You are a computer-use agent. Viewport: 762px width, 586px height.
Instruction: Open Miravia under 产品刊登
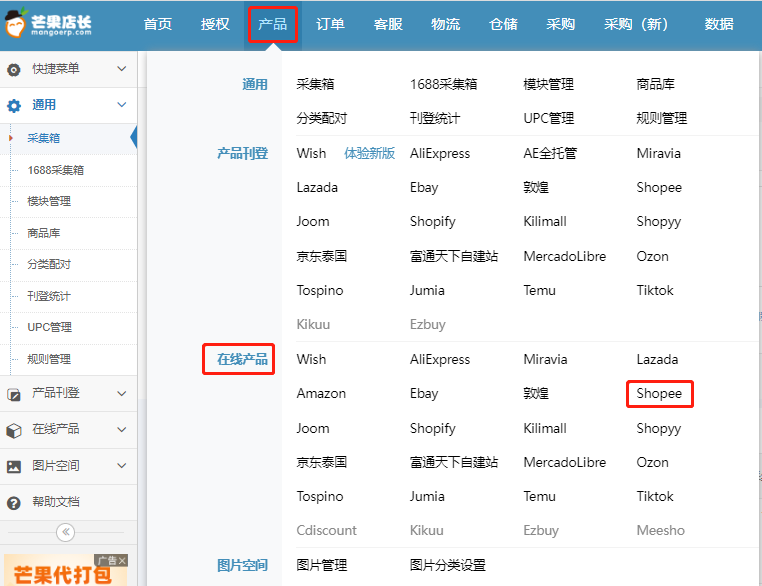click(x=658, y=154)
